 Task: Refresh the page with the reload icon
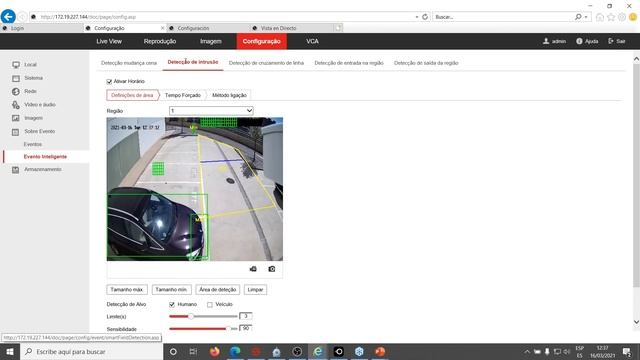pos(425,17)
